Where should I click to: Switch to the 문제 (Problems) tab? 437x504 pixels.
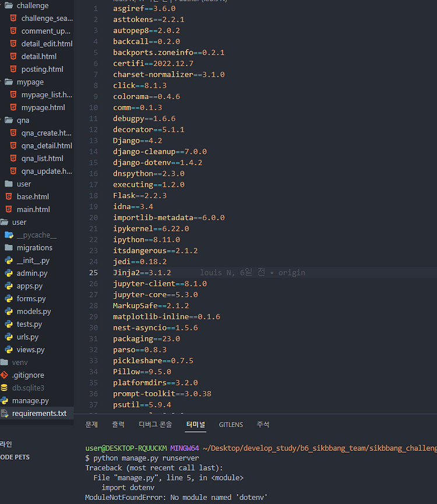[x=91, y=425]
